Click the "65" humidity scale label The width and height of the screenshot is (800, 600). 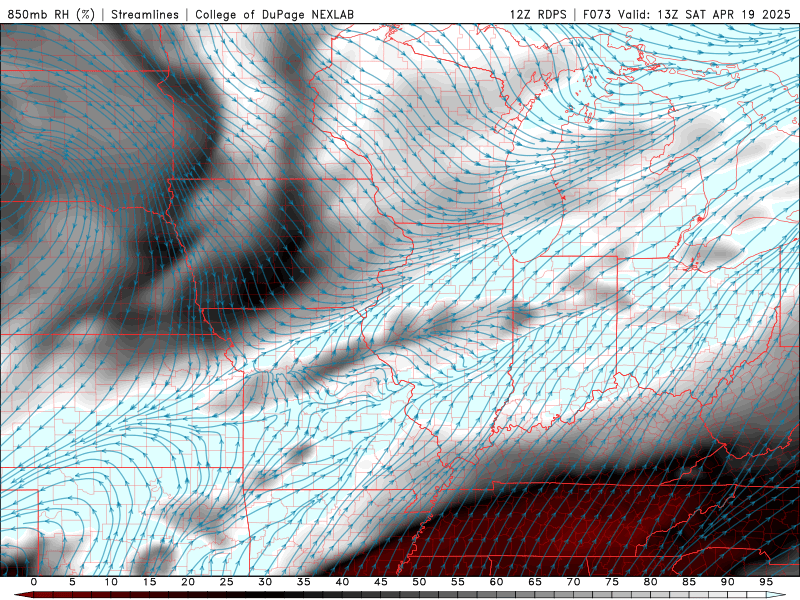tap(535, 582)
